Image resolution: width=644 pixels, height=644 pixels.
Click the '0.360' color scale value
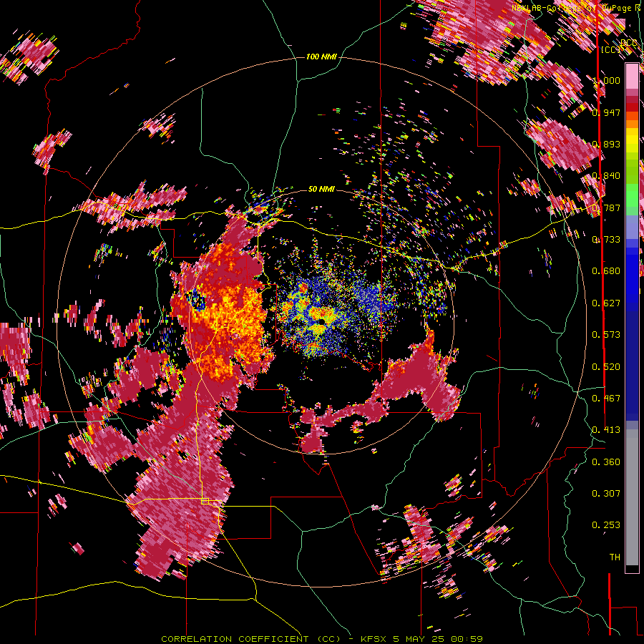606,462
